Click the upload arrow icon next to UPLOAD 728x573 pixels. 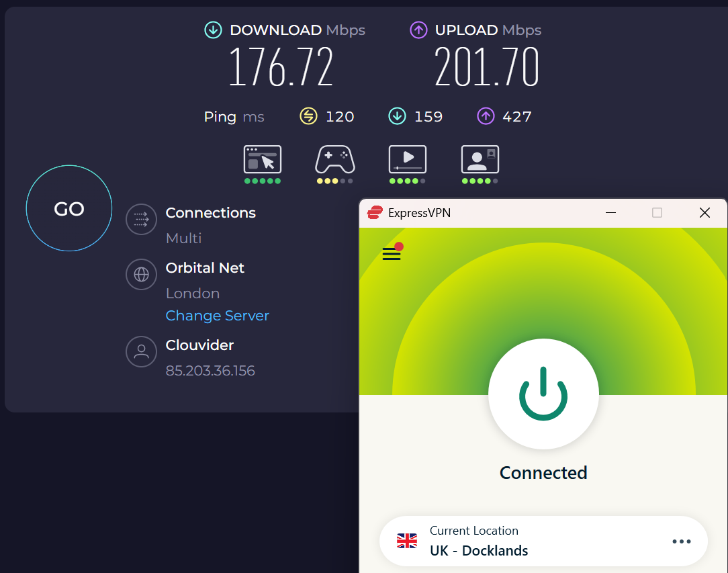pyautogui.click(x=418, y=30)
